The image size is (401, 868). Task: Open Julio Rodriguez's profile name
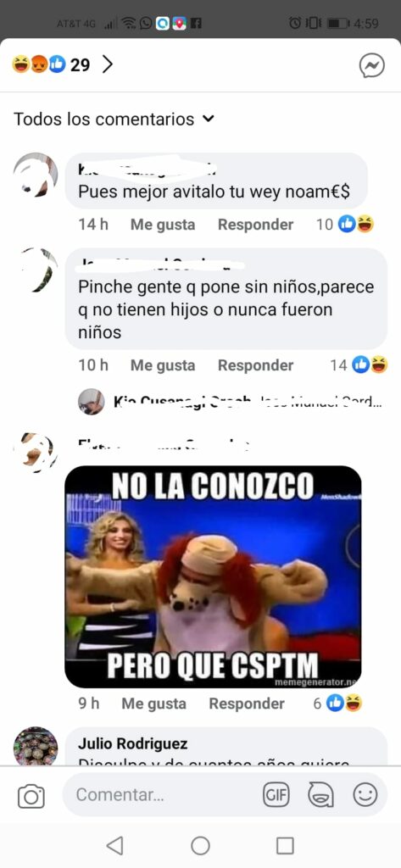(132, 743)
